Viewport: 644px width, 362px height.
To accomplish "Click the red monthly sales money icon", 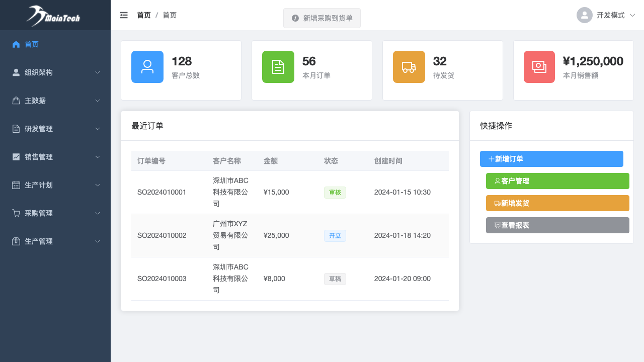I will 539,67.
